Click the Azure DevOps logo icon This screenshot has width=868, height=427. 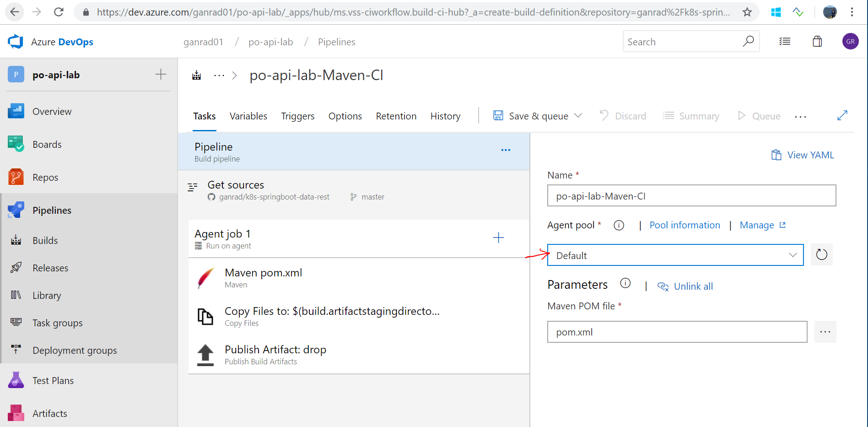point(16,42)
